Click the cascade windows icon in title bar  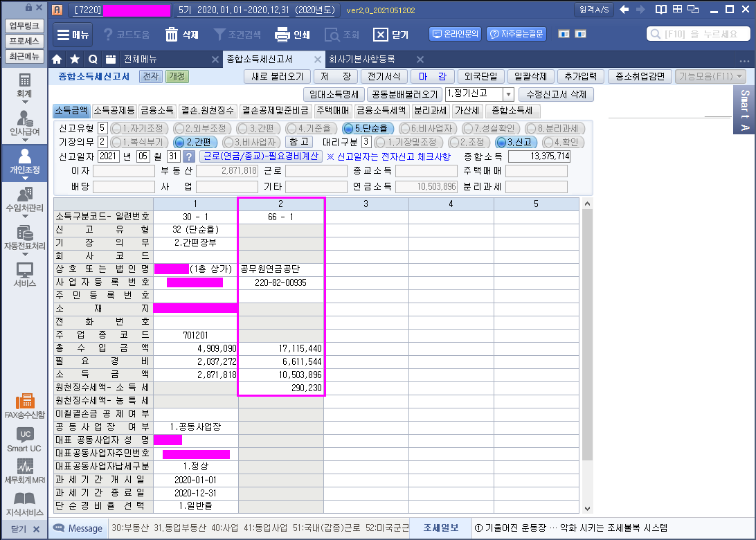[x=693, y=10]
